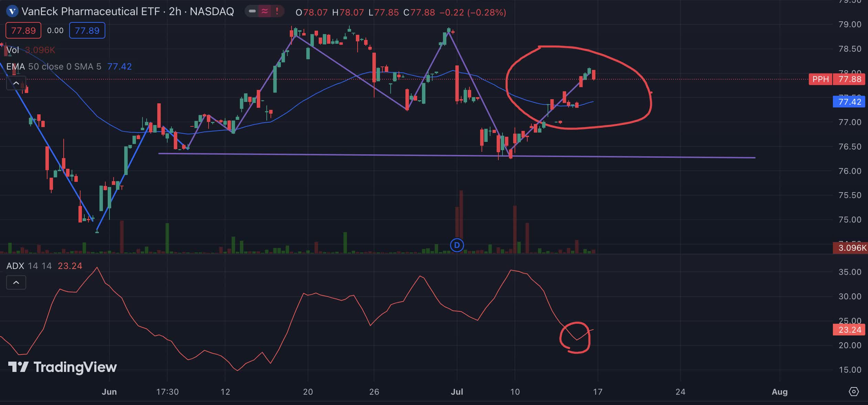Click the 35.00 ADX scale label
This screenshot has height=405, width=868.
850,272
